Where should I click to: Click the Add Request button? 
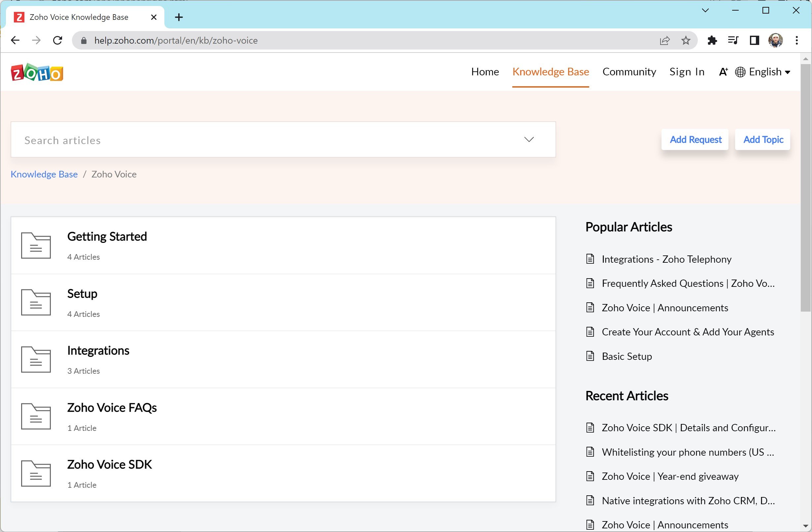695,139
